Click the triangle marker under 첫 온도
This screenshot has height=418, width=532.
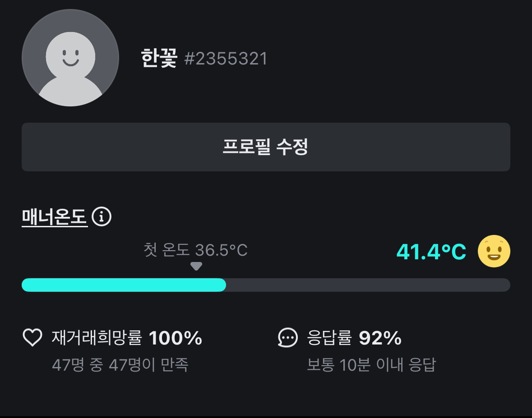(x=196, y=266)
